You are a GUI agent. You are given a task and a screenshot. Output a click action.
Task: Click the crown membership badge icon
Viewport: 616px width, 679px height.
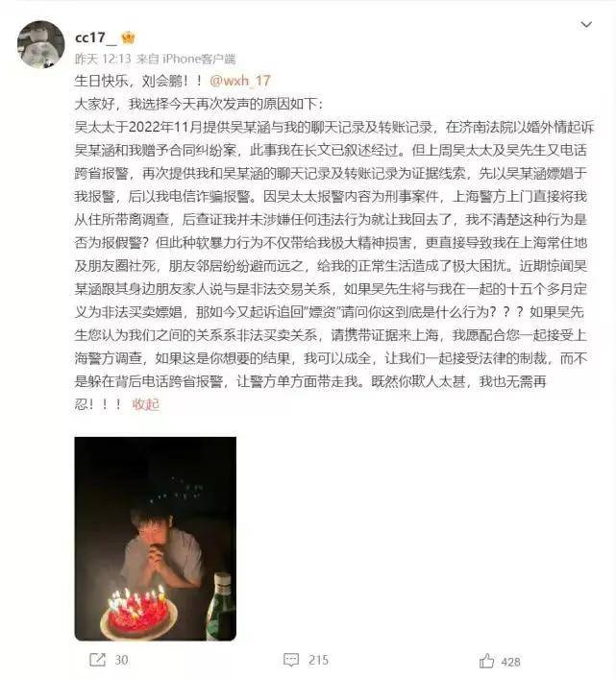128,38
